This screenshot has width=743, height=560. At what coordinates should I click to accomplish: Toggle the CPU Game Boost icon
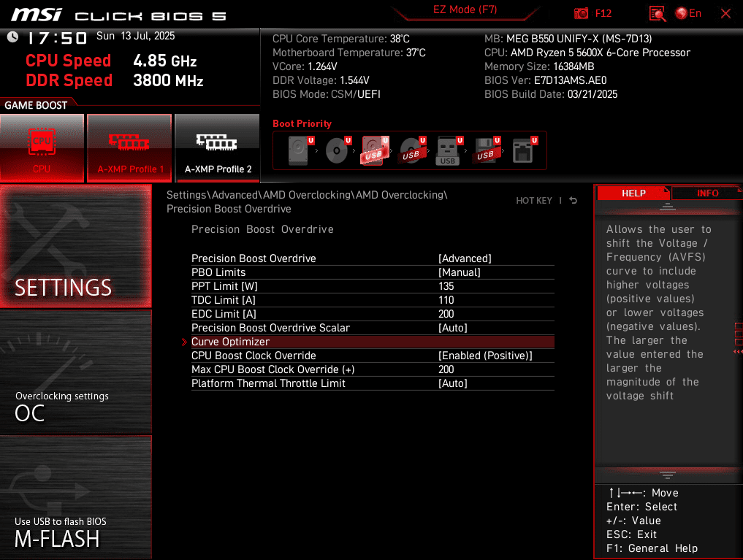[x=42, y=147]
